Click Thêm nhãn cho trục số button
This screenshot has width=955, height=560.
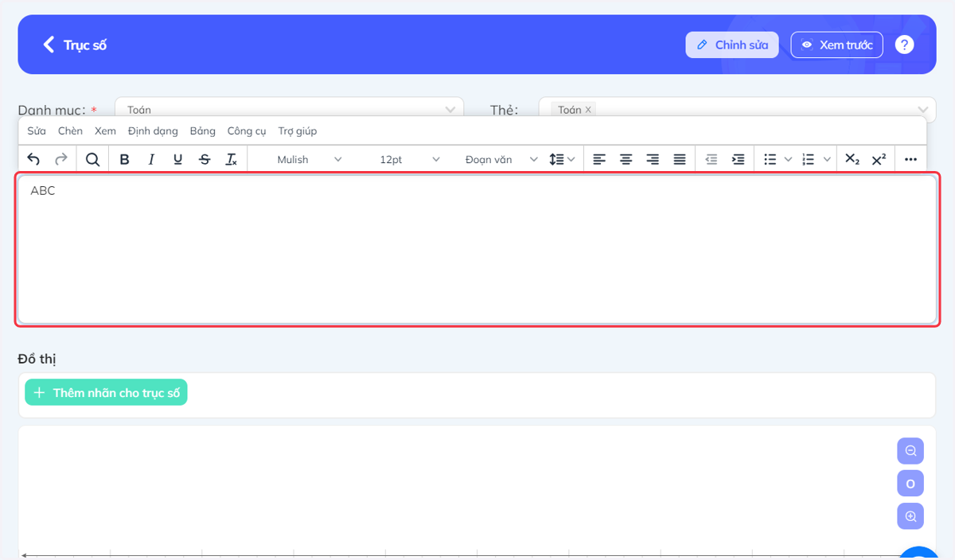106,392
